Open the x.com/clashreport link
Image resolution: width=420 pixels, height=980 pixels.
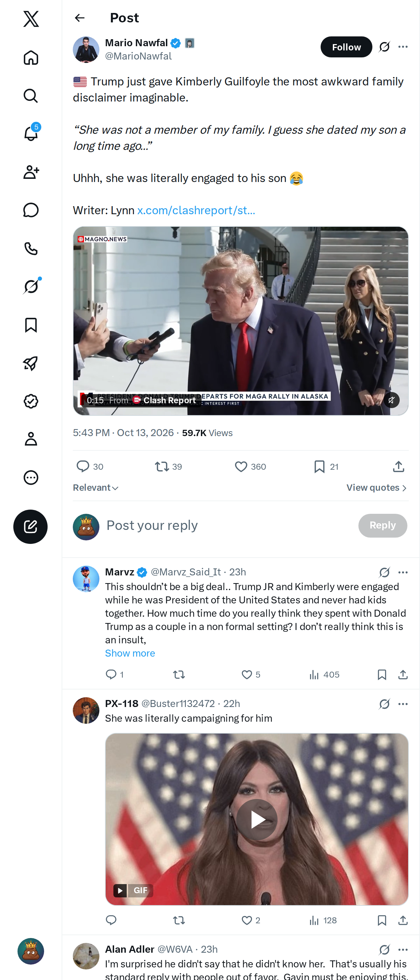click(196, 210)
